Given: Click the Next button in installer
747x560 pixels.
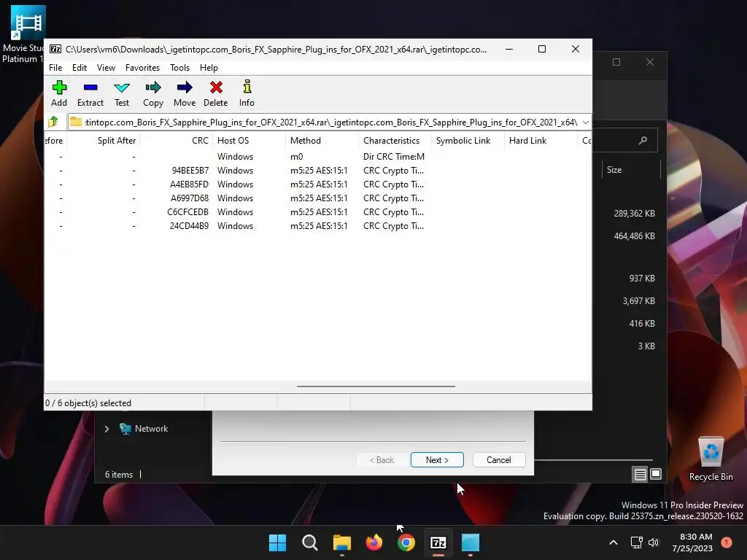Looking at the screenshot, I should [x=437, y=460].
